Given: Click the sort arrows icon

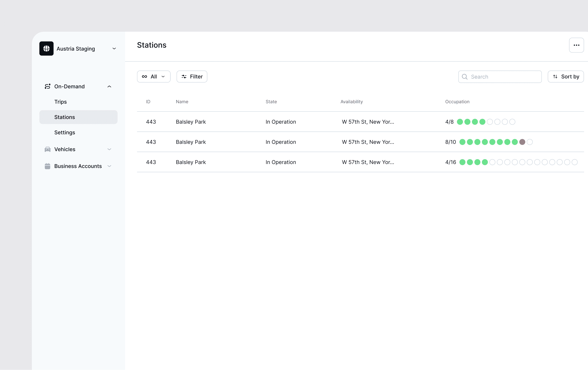Looking at the screenshot, I should 555,77.
